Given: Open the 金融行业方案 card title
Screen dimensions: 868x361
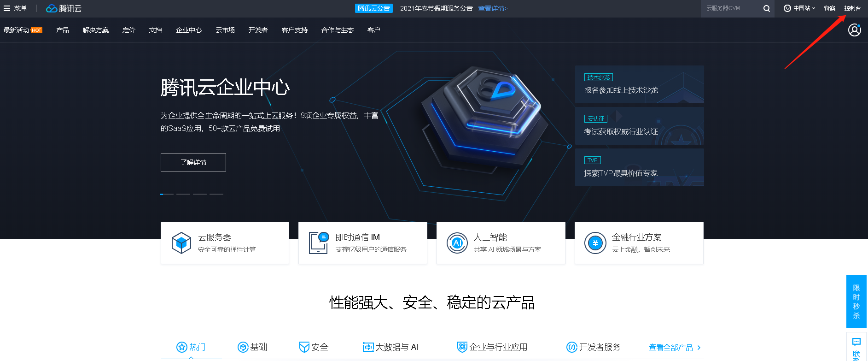Looking at the screenshot, I should click(x=637, y=237).
